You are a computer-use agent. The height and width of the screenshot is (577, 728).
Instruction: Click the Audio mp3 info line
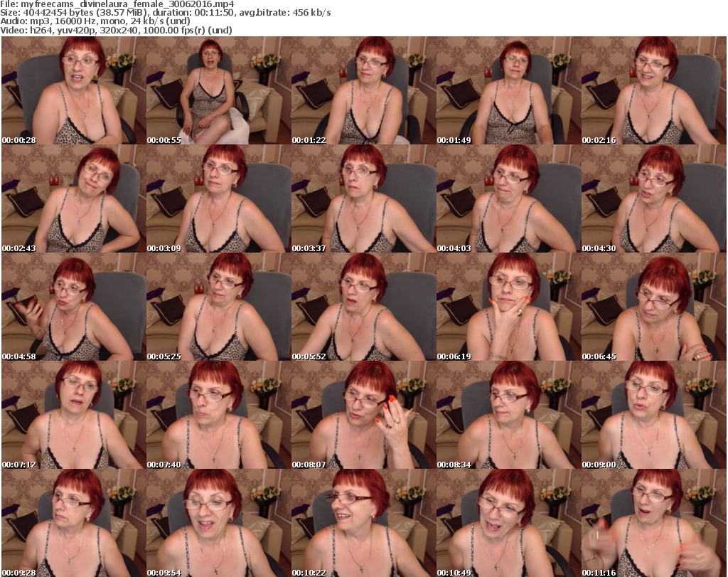(95, 21)
